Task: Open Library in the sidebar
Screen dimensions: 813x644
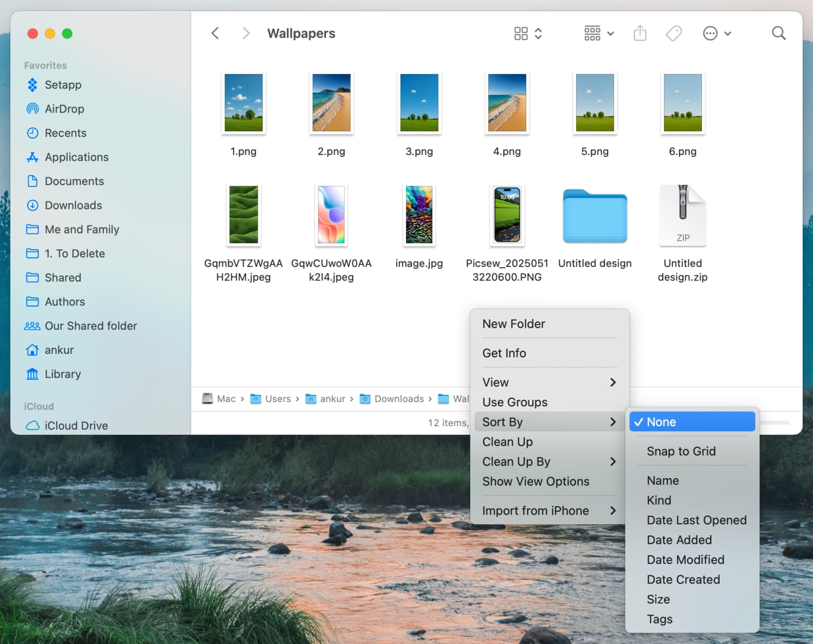Action: click(x=62, y=374)
